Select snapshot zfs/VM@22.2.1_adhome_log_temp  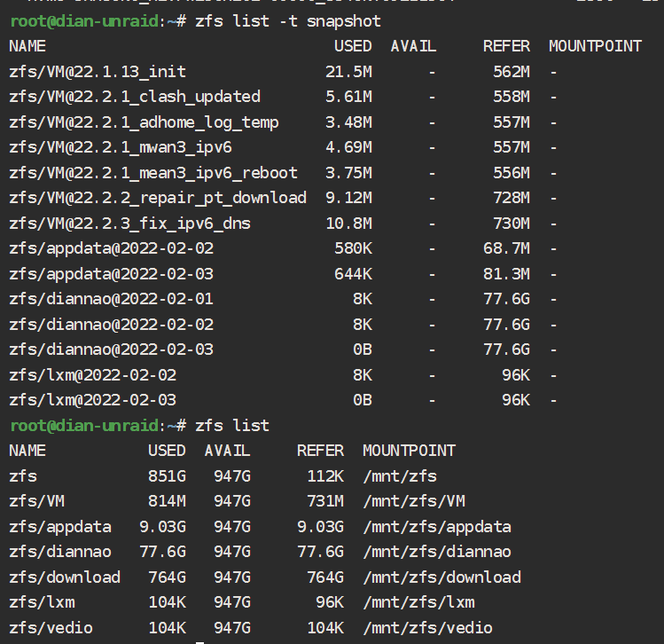[x=145, y=122]
